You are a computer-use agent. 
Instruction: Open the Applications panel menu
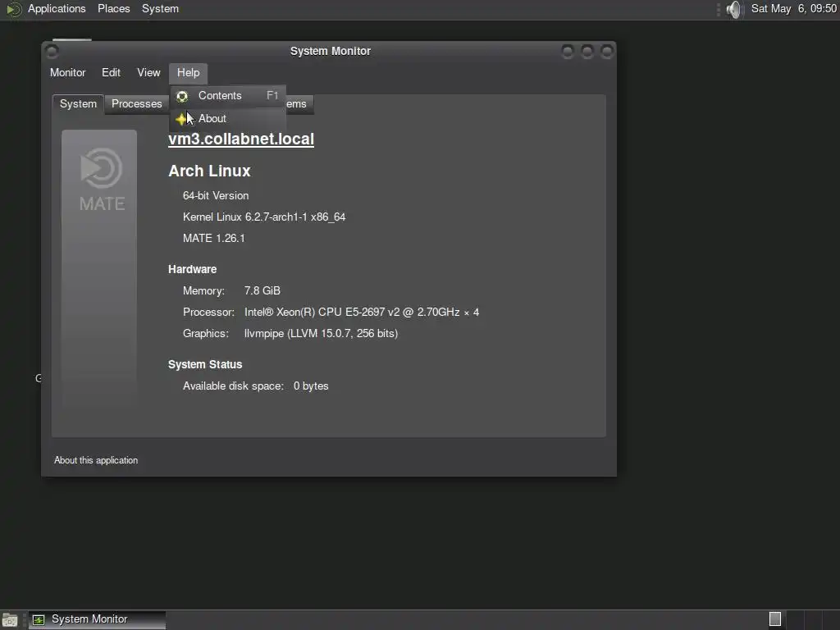57,8
